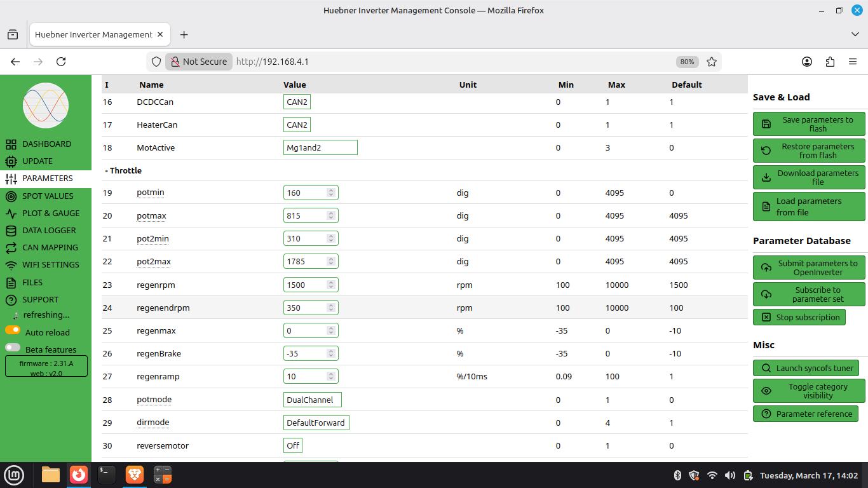
Task: Click the WiFi Settings icon in the sidebar
Action: (x=11, y=265)
